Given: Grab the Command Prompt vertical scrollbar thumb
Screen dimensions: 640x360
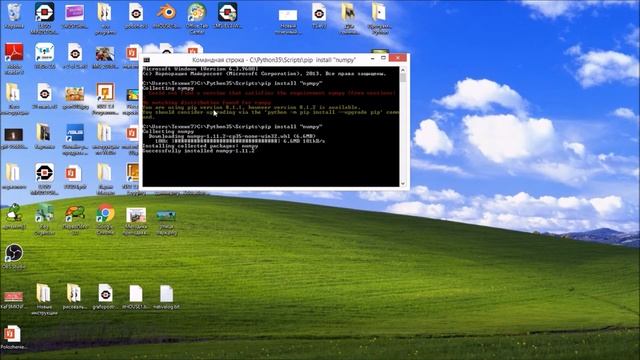Looking at the screenshot, I should point(403,78).
